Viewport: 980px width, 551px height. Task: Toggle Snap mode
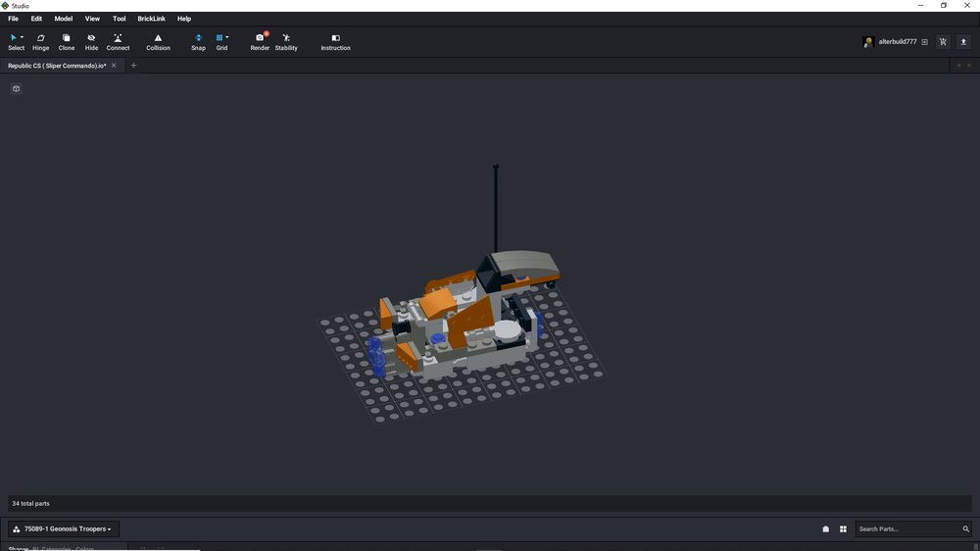[198, 42]
